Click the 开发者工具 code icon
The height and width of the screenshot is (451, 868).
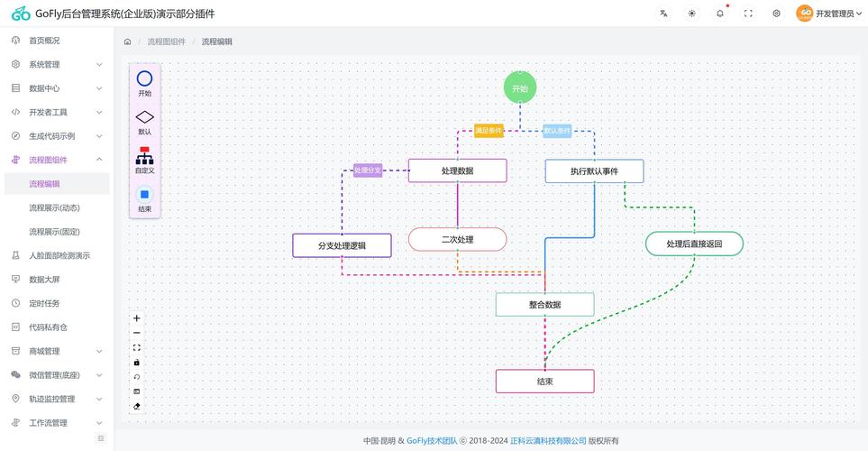point(15,112)
